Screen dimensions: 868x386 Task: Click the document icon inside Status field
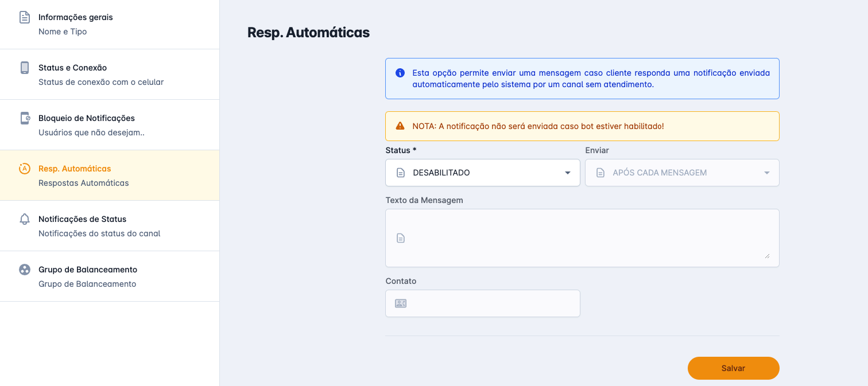coord(400,172)
